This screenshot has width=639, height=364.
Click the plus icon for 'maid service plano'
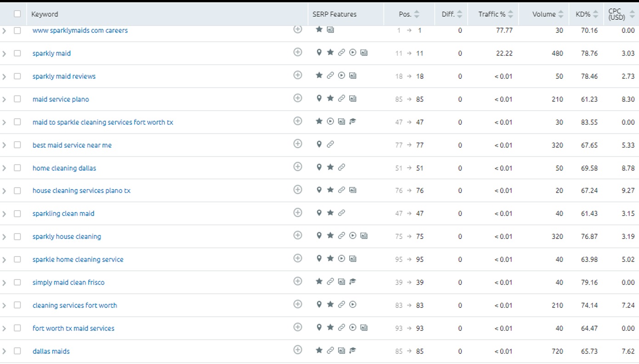pyautogui.click(x=298, y=98)
